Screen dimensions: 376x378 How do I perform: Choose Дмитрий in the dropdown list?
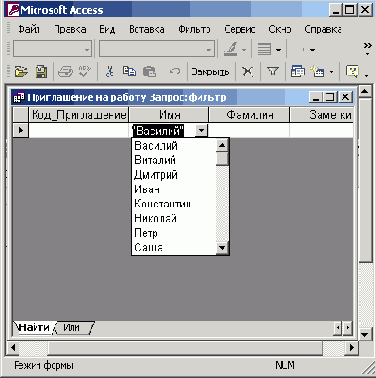coord(156,175)
